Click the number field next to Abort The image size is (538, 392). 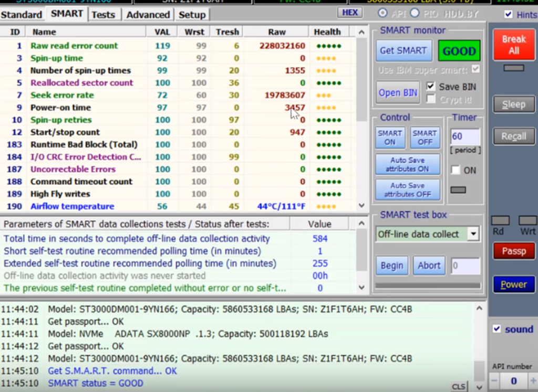[x=465, y=266]
